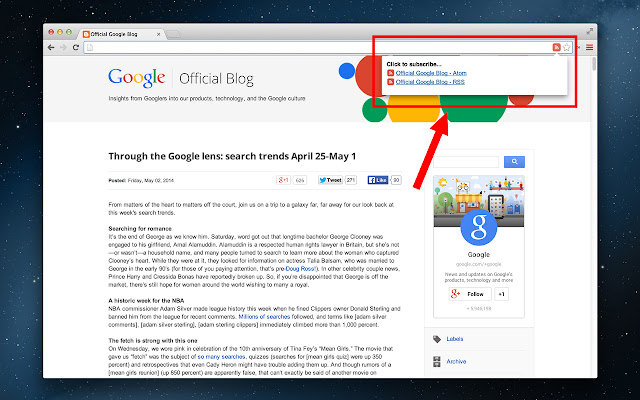The image size is (640, 400).
Task: Close the Official Google Blog tab
Action: (x=158, y=34)
